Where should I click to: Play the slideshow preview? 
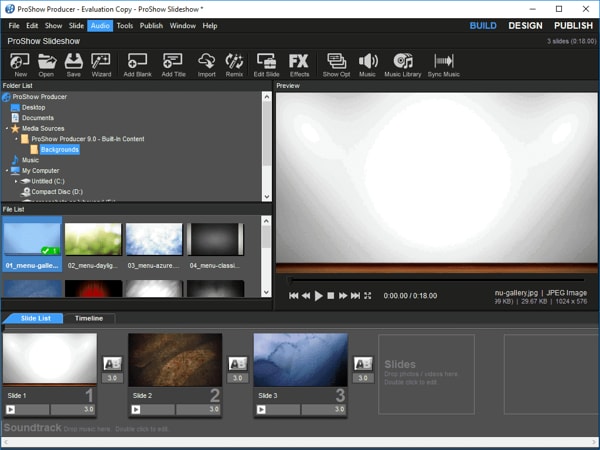318,296
